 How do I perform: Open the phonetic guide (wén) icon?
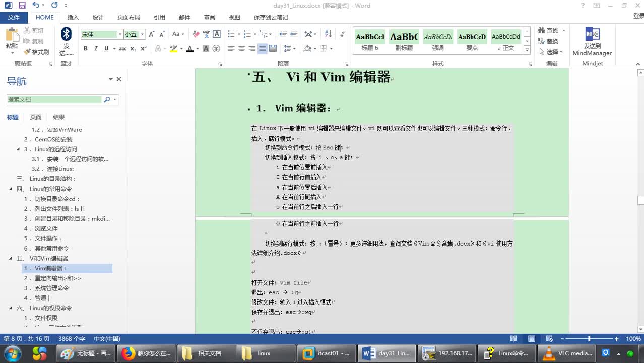click(206, 34)
